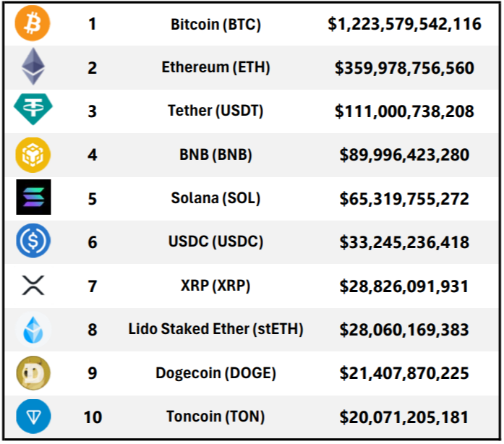Click the yellow BNB logo icon
This screenshot has height=444, width=504.
33,155
